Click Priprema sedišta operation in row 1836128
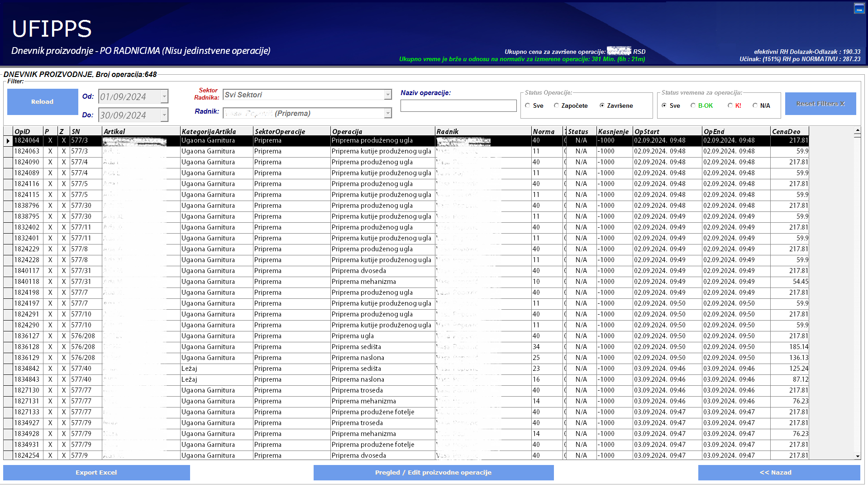Screen dimensions: 868x489 [x=382, y=347]
